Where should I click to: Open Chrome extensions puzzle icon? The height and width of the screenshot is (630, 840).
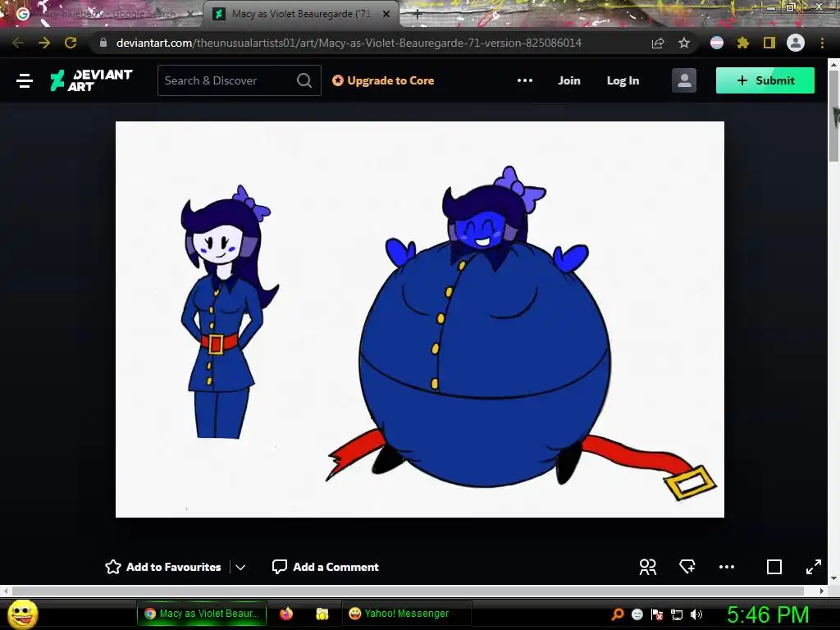[743, 43]
